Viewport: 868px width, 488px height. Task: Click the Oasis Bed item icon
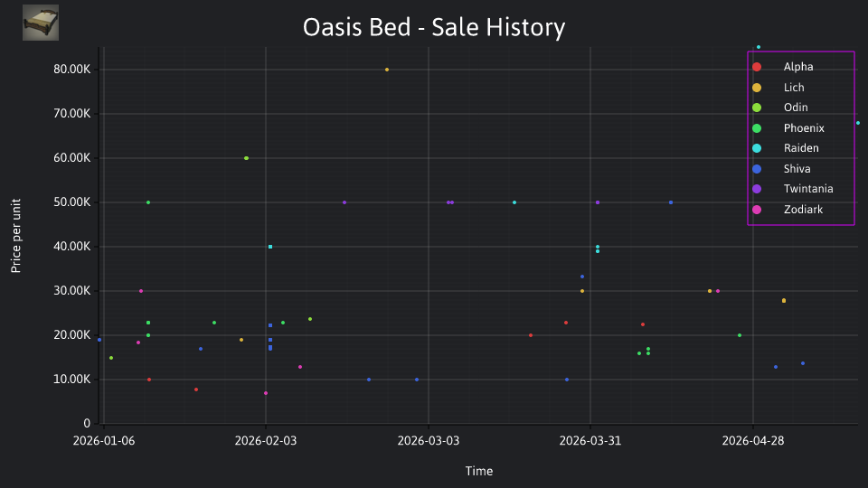(41, 23)
